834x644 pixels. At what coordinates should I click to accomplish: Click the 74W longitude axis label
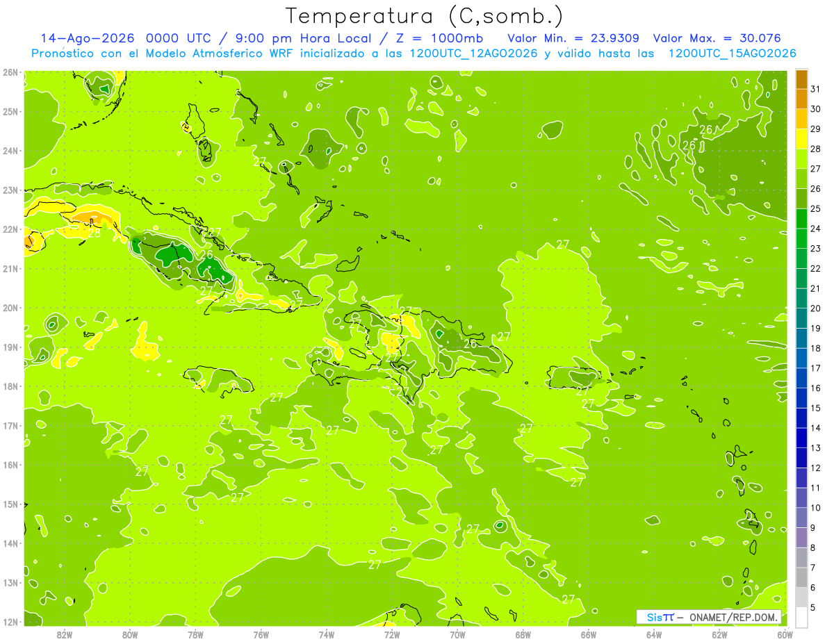327,634
